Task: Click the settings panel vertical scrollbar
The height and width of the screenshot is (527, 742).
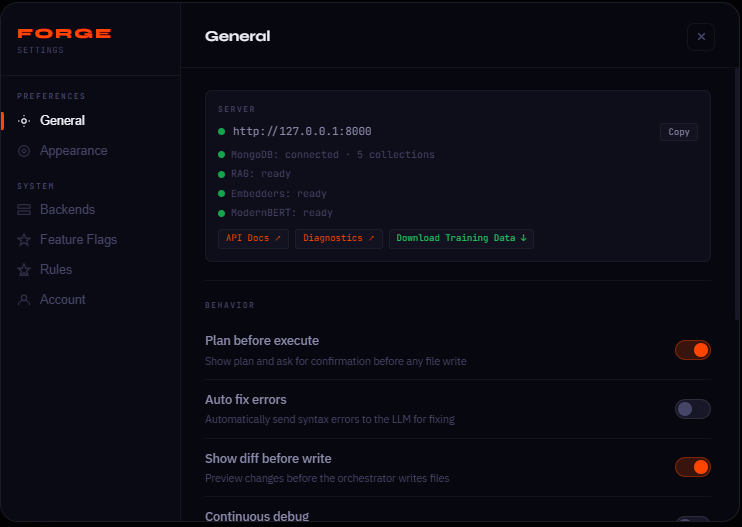Action: (737, 194)
